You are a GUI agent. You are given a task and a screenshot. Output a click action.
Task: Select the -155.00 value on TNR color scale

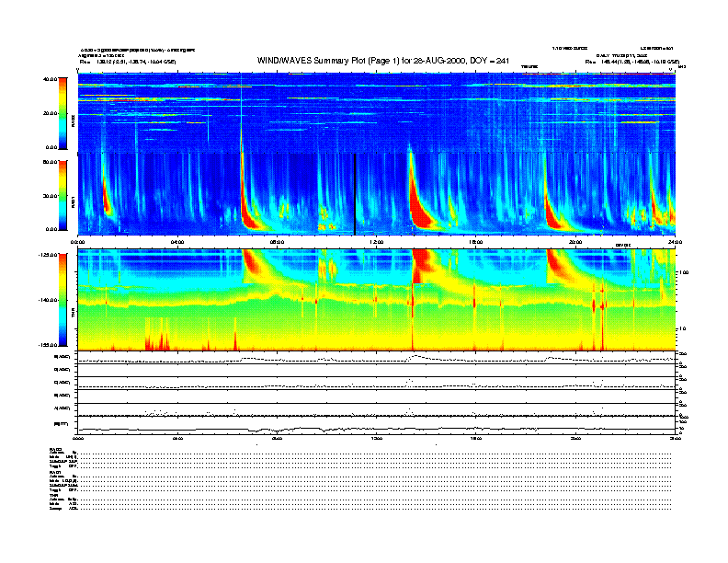(48, 345)
